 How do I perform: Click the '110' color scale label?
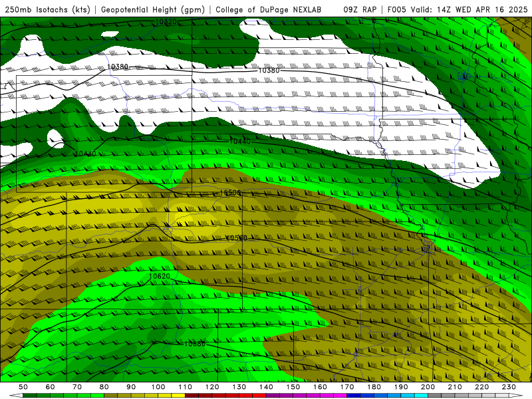point(186,387)
